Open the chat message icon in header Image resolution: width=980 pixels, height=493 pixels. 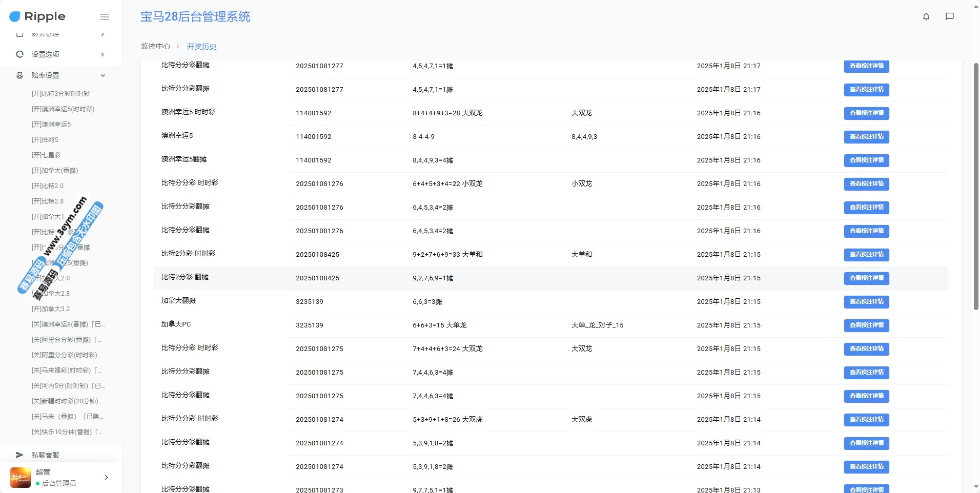[949, 16]
